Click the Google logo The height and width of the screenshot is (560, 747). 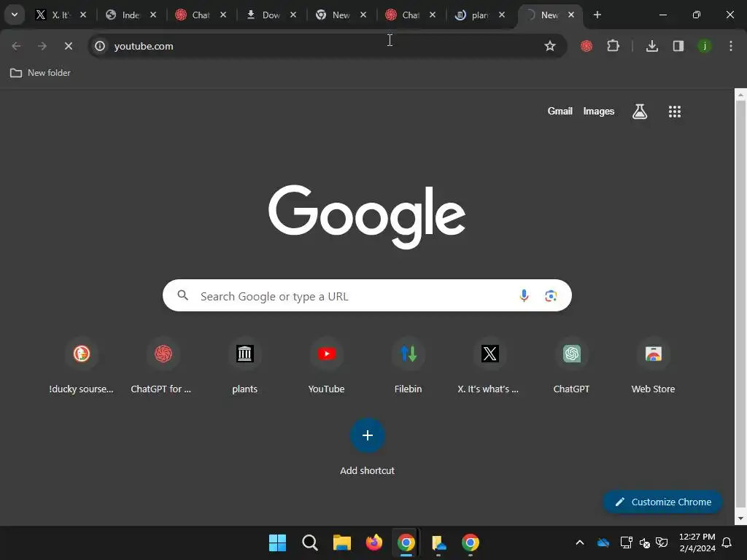[367, 217]
